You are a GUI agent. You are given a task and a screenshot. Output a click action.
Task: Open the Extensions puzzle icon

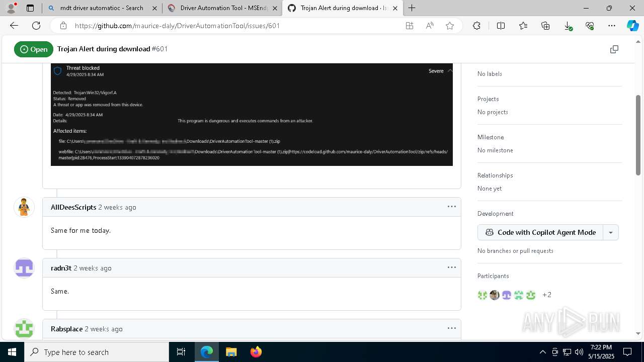pos(476,26)
